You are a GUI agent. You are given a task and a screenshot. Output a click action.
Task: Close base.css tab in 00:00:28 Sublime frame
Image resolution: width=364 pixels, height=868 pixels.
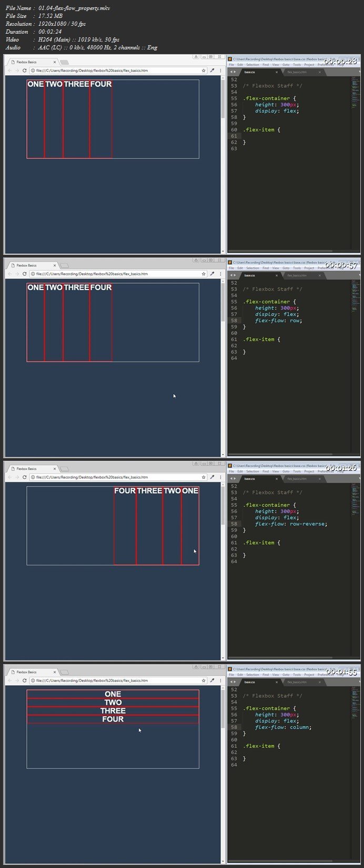click(277, 72)
